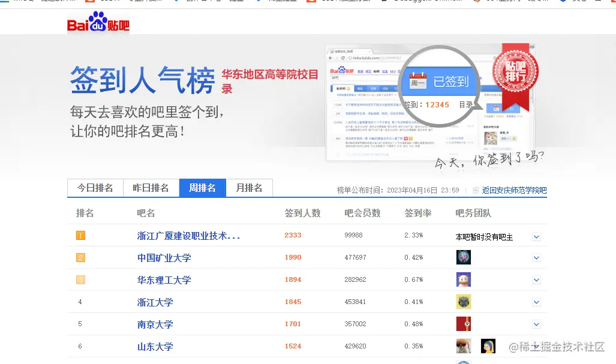Click the second 山东大学 moderator avatar
The width and height of the screenshot is (616, 364).
(x=488, y=346)
